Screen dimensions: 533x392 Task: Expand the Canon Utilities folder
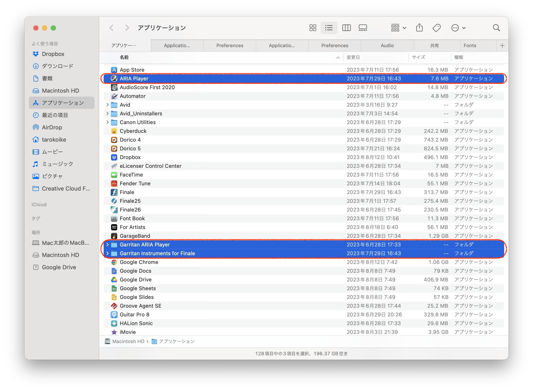coord(107,122)
